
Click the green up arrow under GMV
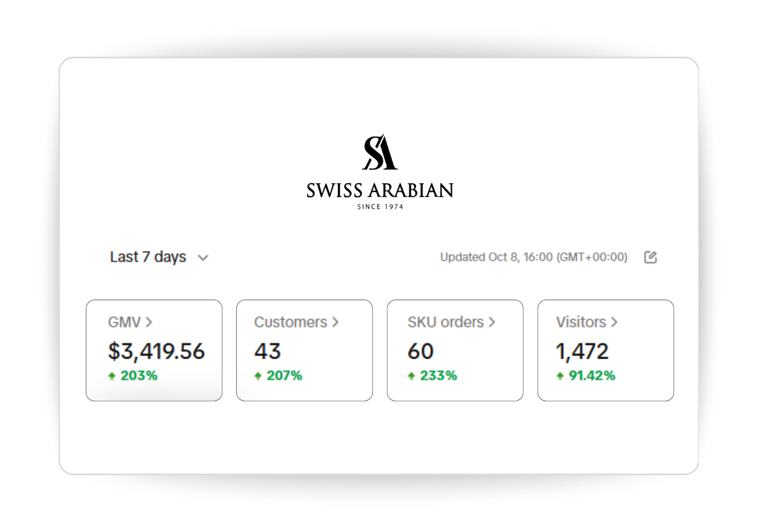[x=112, y=376]
